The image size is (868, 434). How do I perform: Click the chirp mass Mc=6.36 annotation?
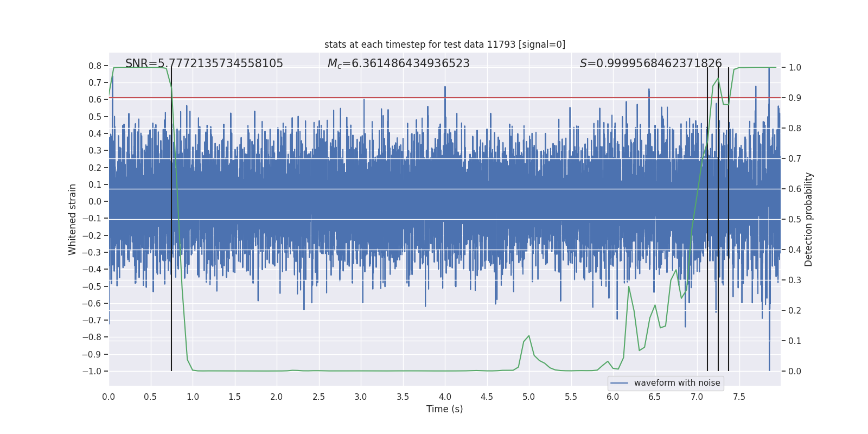[398, 63]
